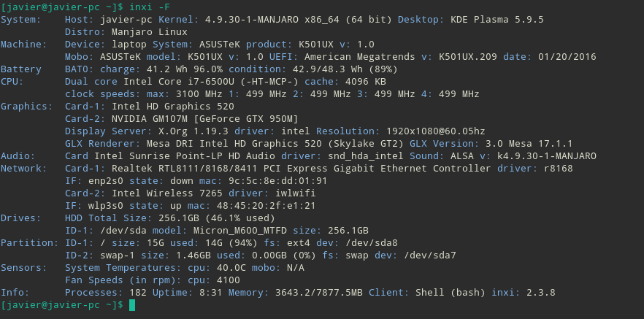This screenshot has width=644, height=319.
Task: Click the 'Micron_M600_MTFD' drive model text
Action: click(x=239, y=231)
